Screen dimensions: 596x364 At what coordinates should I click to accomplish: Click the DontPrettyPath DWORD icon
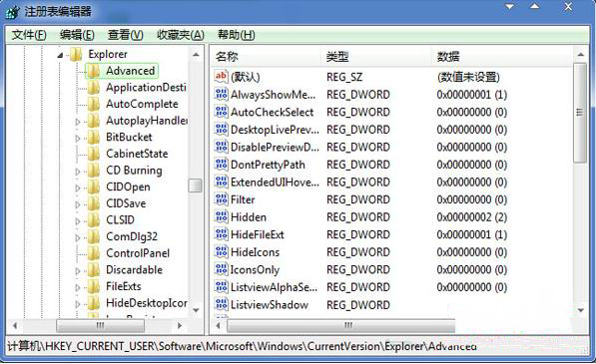(x=221, y=164)
